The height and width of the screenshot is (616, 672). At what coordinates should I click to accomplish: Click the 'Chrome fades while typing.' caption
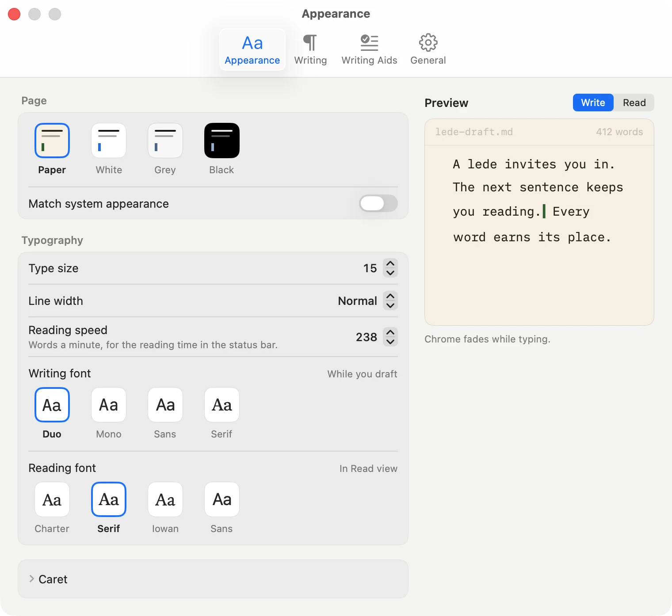click(487, 339)
